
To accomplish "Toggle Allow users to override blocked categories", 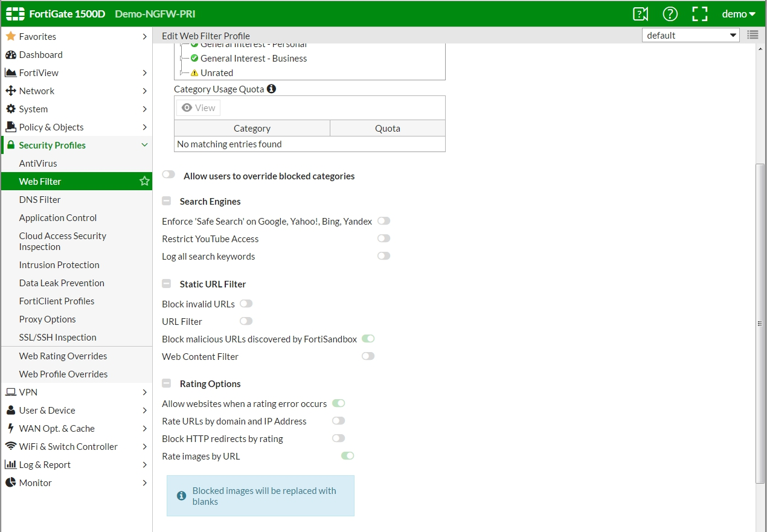I will tap(168, 175).
